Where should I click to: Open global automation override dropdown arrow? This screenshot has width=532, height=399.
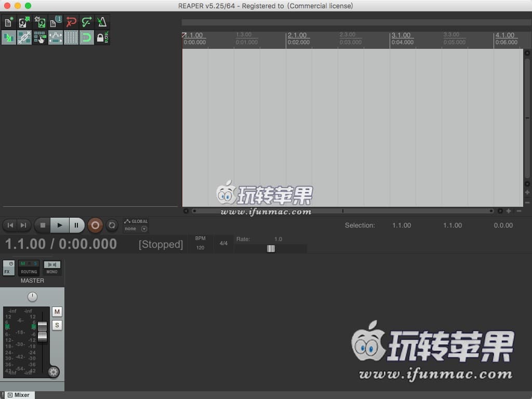point(144,229)
